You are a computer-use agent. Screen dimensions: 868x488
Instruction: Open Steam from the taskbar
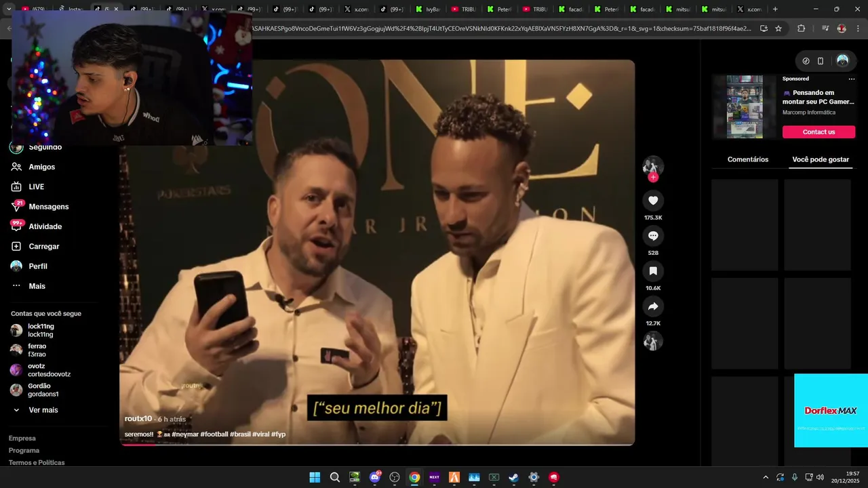514,477
